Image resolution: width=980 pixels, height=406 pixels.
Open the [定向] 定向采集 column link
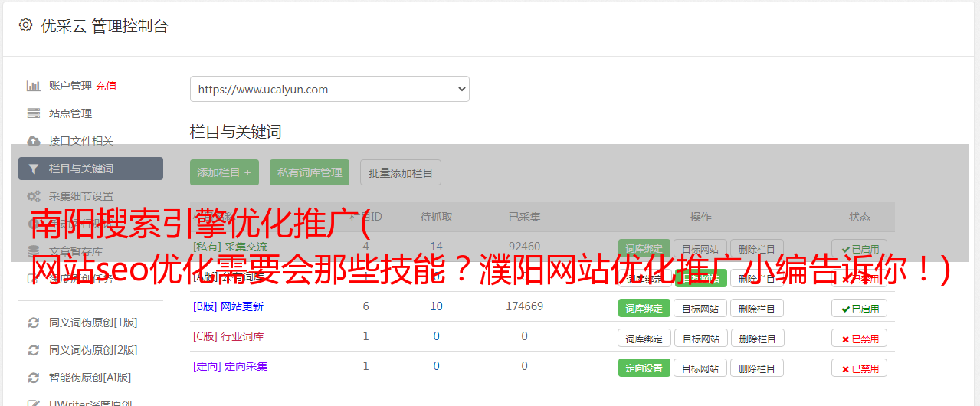pos(230,366)
